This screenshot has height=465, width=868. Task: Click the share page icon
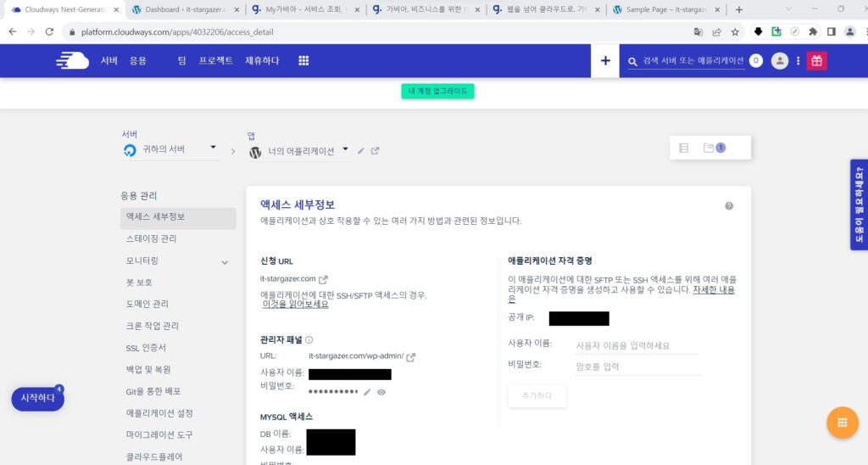(716, 32)
